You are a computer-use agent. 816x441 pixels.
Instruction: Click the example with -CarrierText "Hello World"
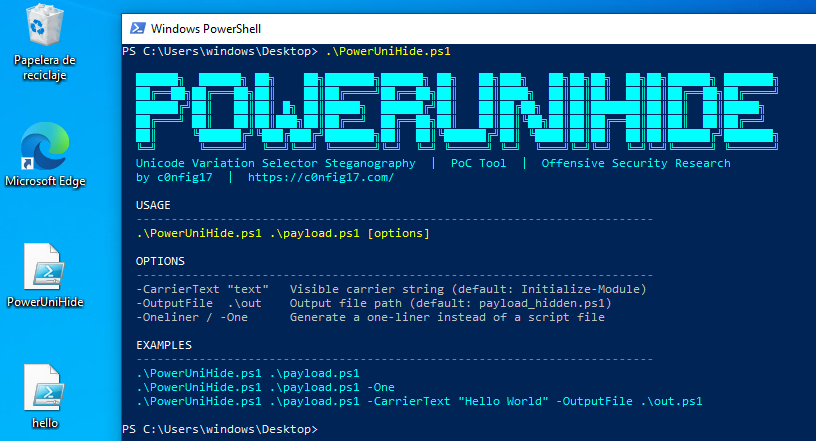(x=419, y=401)
